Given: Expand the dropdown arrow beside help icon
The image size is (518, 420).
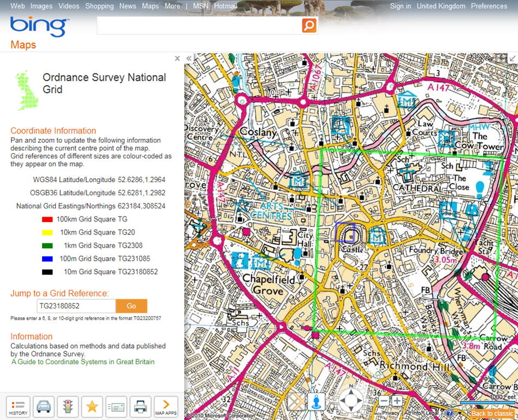Looking at the screenshot, I should [x=460, y=413].
